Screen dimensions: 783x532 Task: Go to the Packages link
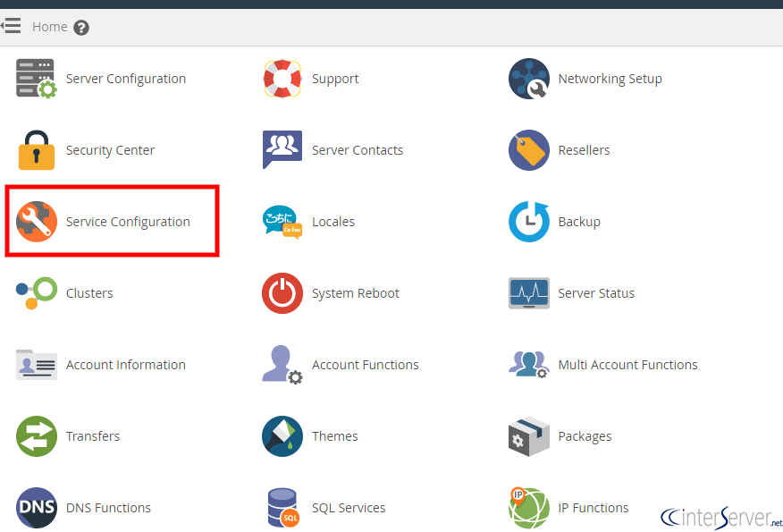click(x=585, y=436)
